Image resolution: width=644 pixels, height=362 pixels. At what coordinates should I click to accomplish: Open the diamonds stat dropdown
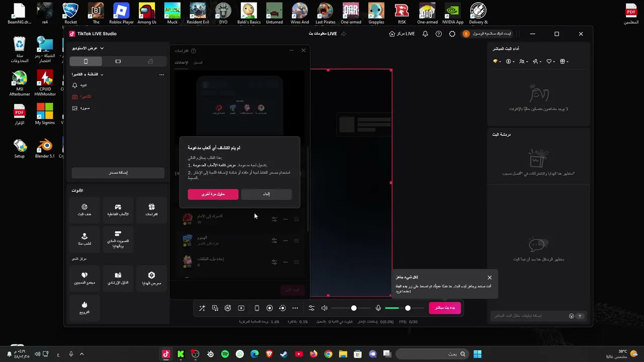tap(497, 61)
